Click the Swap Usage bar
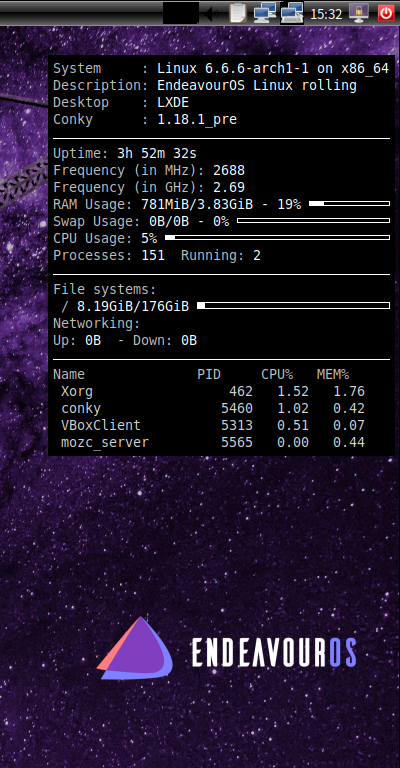This screenshot has width=400, height=768. 313,220
